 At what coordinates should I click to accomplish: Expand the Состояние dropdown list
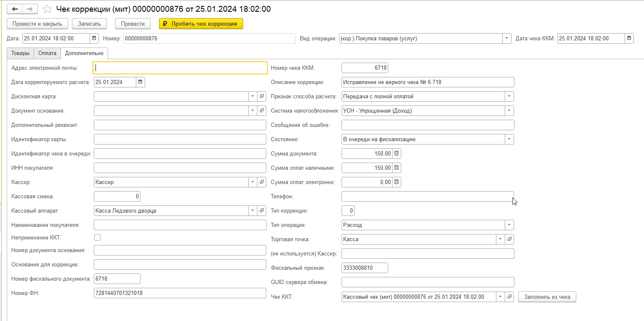[x=509, y=139]
